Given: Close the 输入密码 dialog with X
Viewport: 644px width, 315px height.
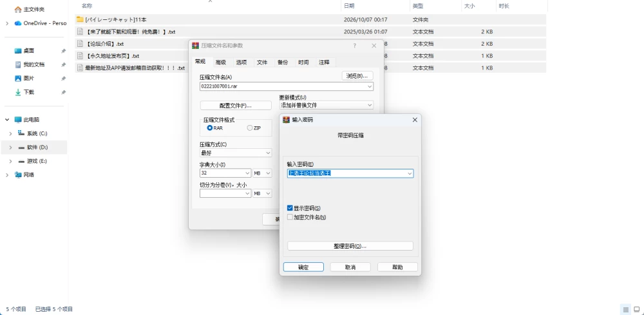Looking at the screenshot, I should click(415, 120).
